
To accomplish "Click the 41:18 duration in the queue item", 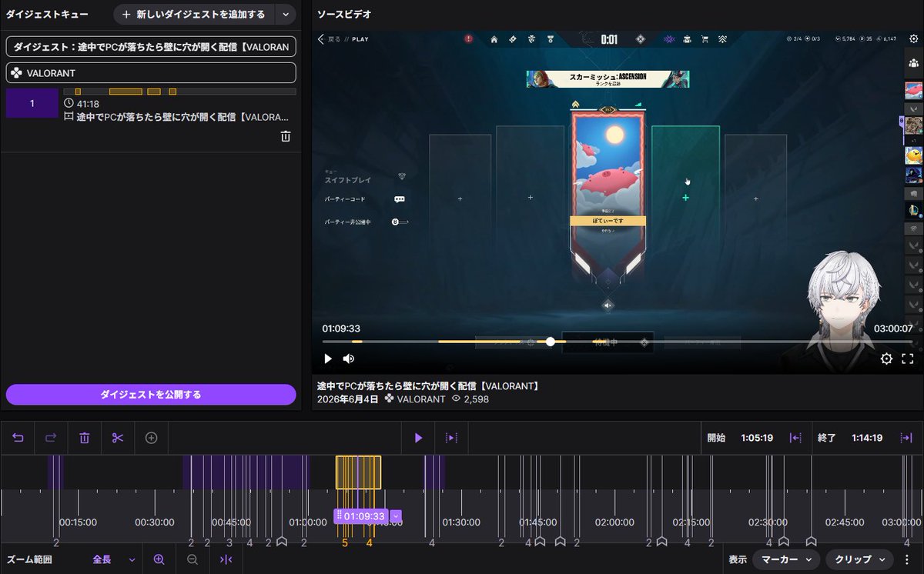I will click(x=88, y=103).
